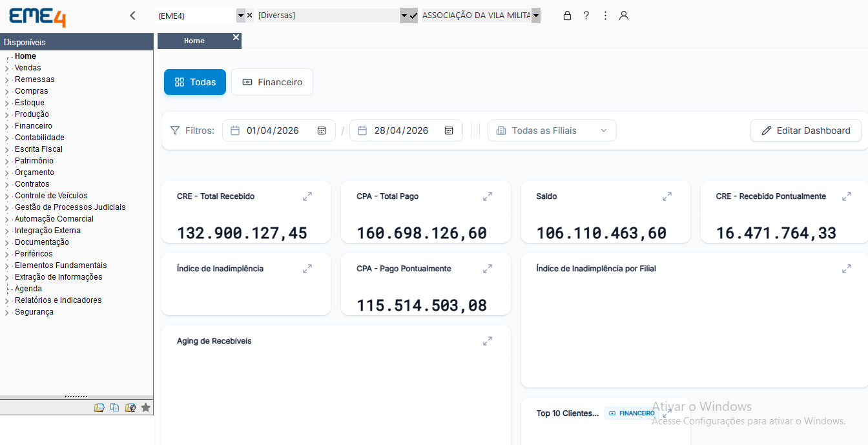
Task: Click the sidebar panel splitter grip
Action: (x=76, y=397)
